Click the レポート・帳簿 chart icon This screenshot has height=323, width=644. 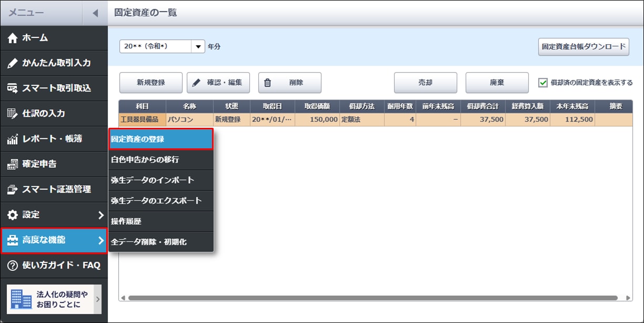pyautogui.click(x=13, y=139)
